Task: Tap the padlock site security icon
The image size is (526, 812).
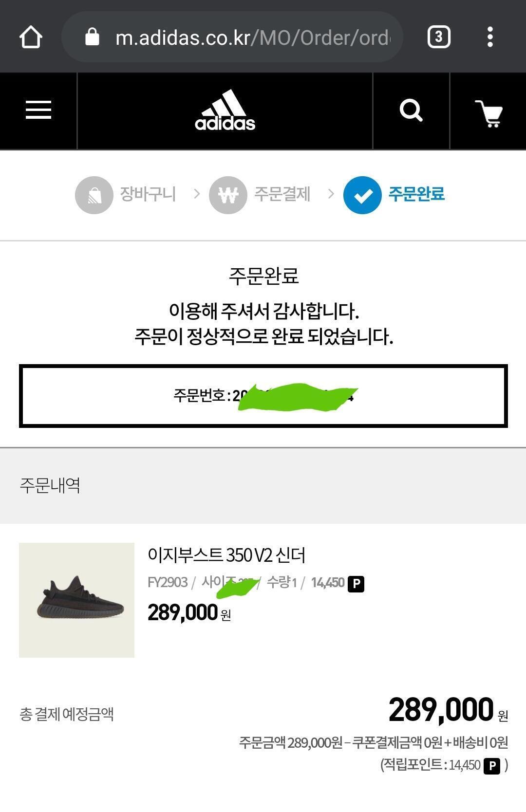Action: pos(92,37)
